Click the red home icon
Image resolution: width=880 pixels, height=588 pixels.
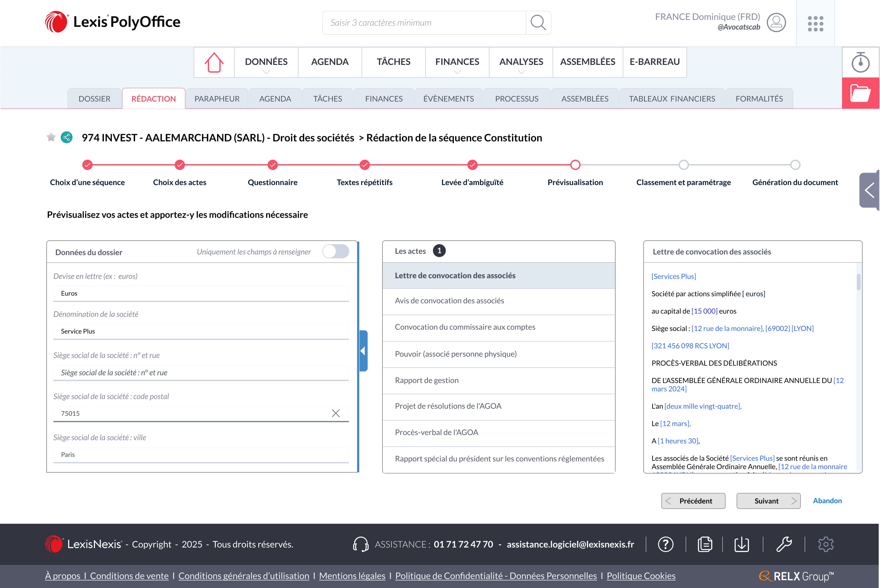pos(214,62)
